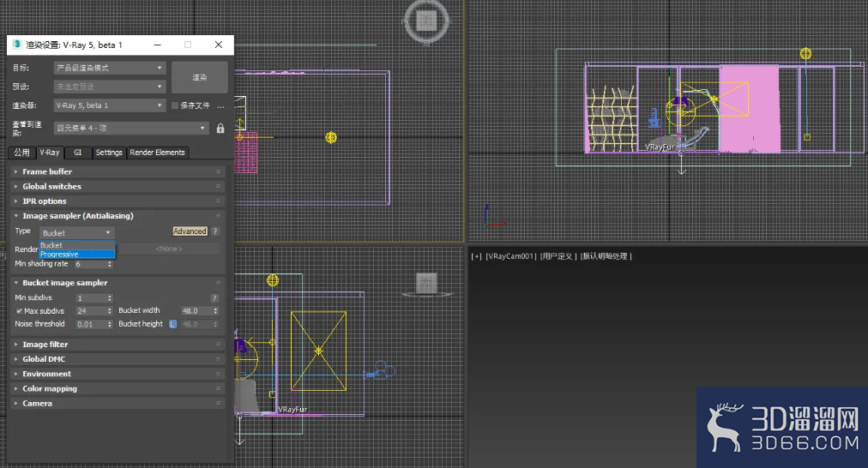Screen dimensions: 868x468
Task: Click the drag grip on Environment rollout
Action: (x=218, y=374)
